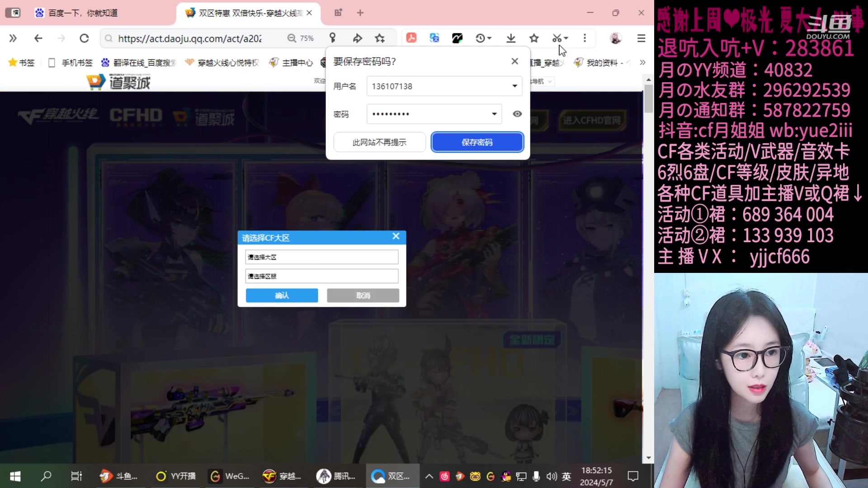Open the 穿越火线心悦特权 bookmark
Screen dimensions: 868x488
[x=222, y=63]
